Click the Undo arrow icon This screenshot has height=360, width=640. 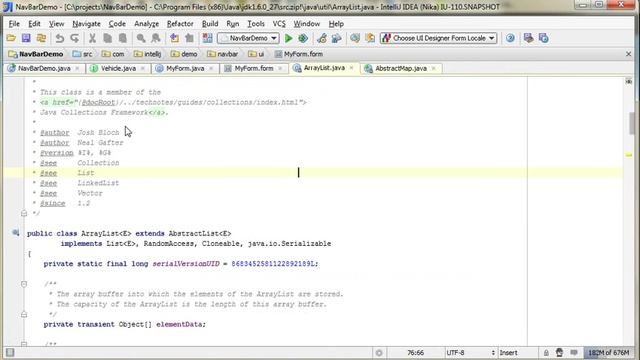[x=60, y=38]
